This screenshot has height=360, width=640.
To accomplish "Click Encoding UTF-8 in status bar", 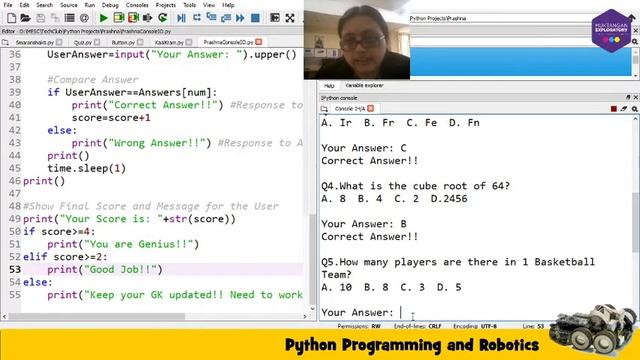I will pyautogui.click(x=475, y=326).
